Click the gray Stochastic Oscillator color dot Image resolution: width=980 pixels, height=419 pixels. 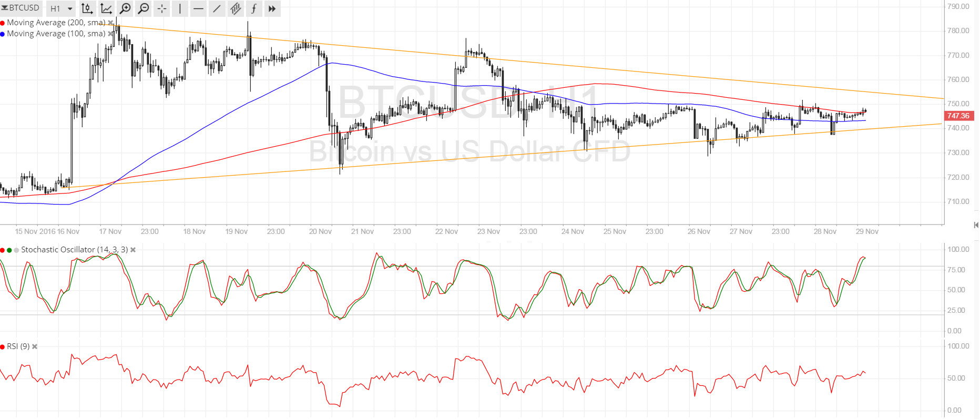16,250
